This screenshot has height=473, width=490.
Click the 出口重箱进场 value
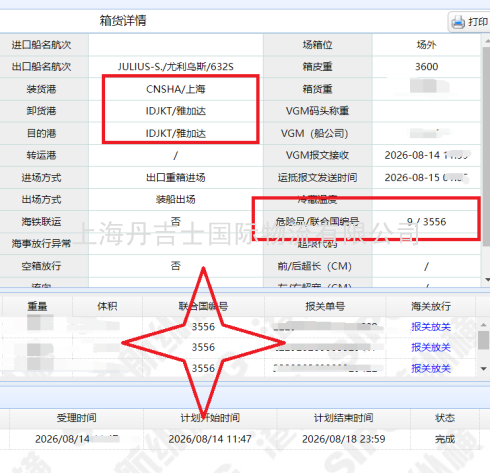pos(176,178)
